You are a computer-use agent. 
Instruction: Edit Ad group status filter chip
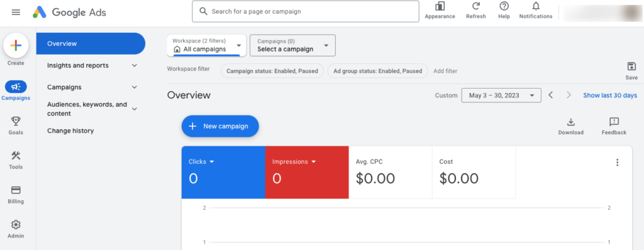click(x=377, y=71)
